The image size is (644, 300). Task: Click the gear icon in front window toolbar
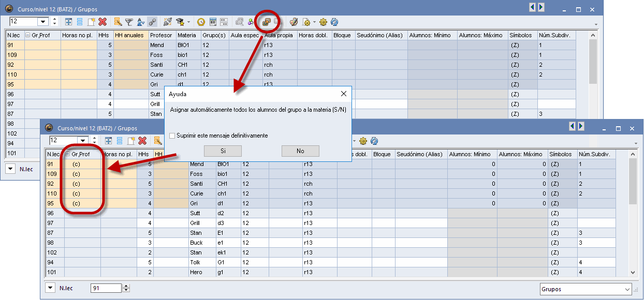363,141
